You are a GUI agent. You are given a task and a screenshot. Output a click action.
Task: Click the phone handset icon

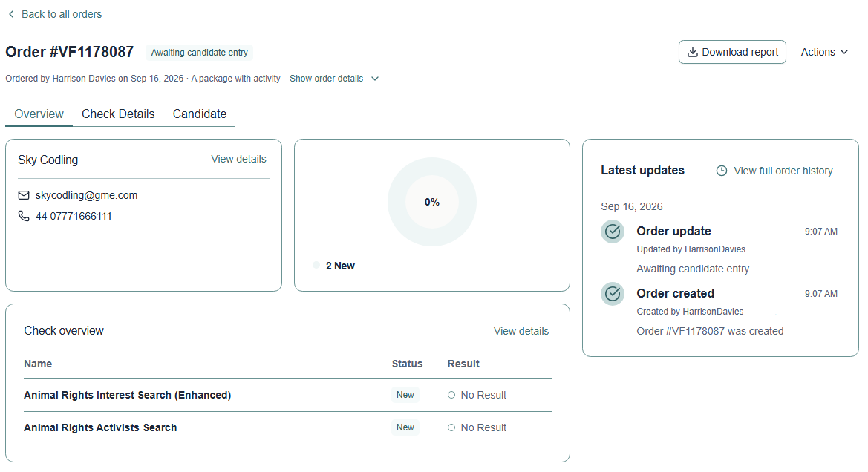click(x=24, y=216)
